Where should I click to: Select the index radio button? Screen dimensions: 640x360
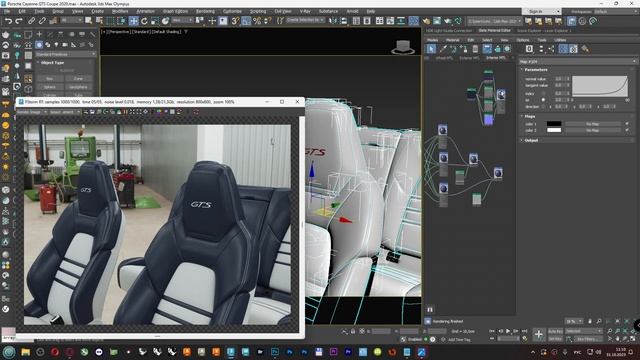(x=543, y=93)
